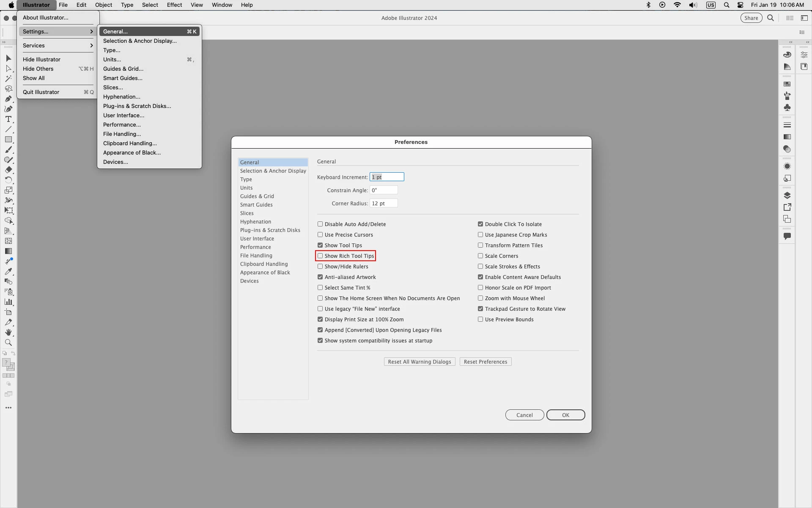Collapse the right properties panel column
Screen dimensions: 812x508
(x=807, y=42)
